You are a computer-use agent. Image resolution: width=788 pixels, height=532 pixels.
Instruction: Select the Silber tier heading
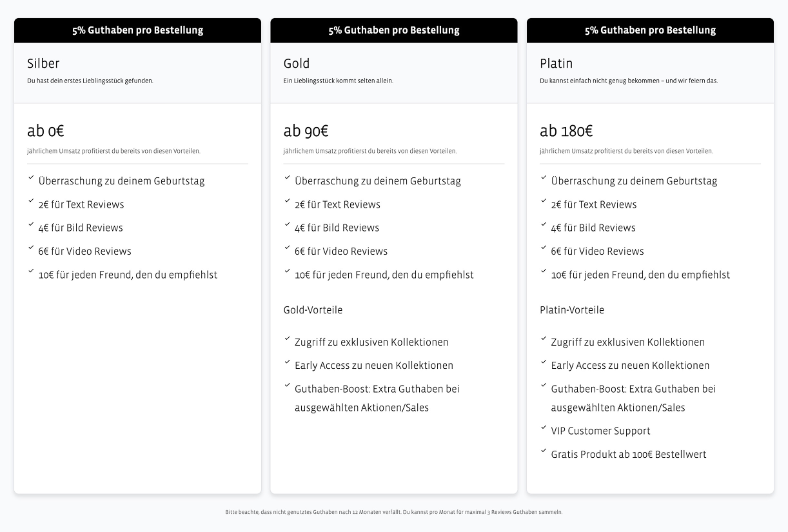point(43,63)
